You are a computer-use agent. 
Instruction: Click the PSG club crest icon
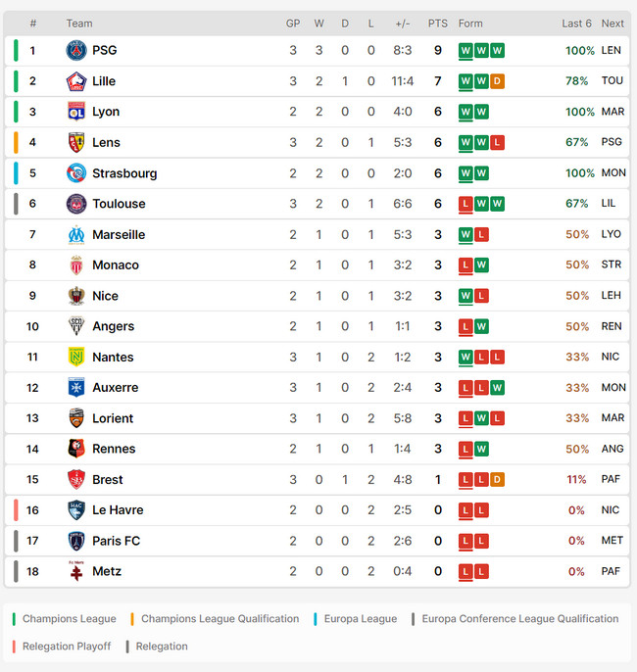76,51
